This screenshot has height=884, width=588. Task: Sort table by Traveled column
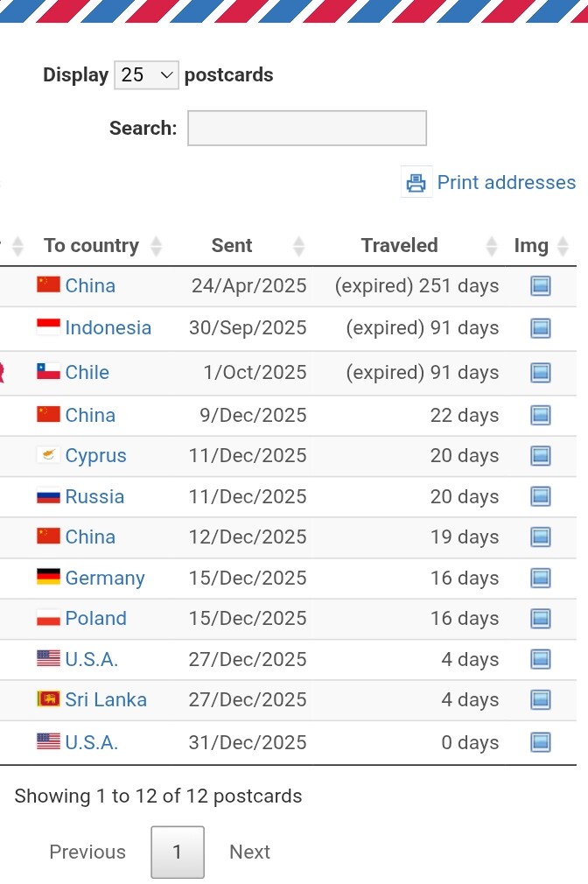(400, 246)
